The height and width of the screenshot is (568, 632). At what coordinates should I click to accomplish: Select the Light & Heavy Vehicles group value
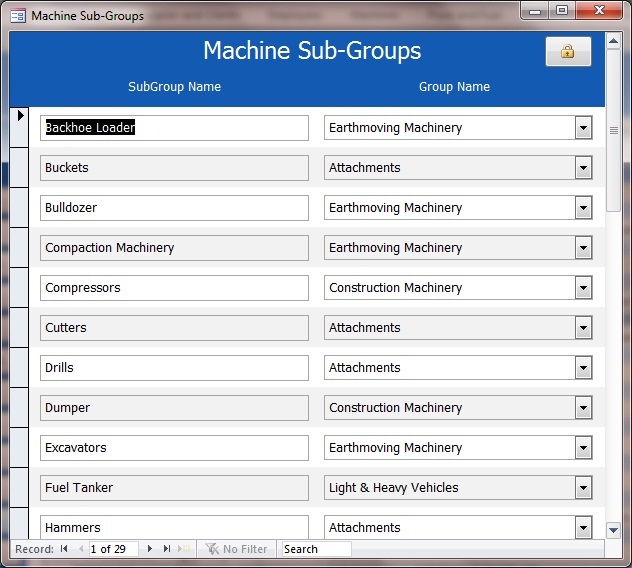[x=393, y=488]
